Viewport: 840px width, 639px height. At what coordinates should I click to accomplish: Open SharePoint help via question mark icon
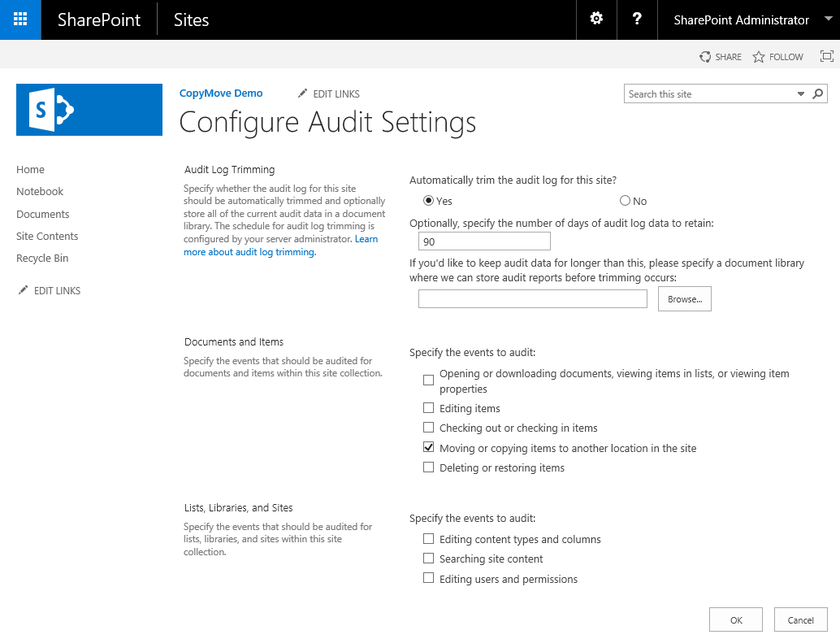tap(636, 20)
